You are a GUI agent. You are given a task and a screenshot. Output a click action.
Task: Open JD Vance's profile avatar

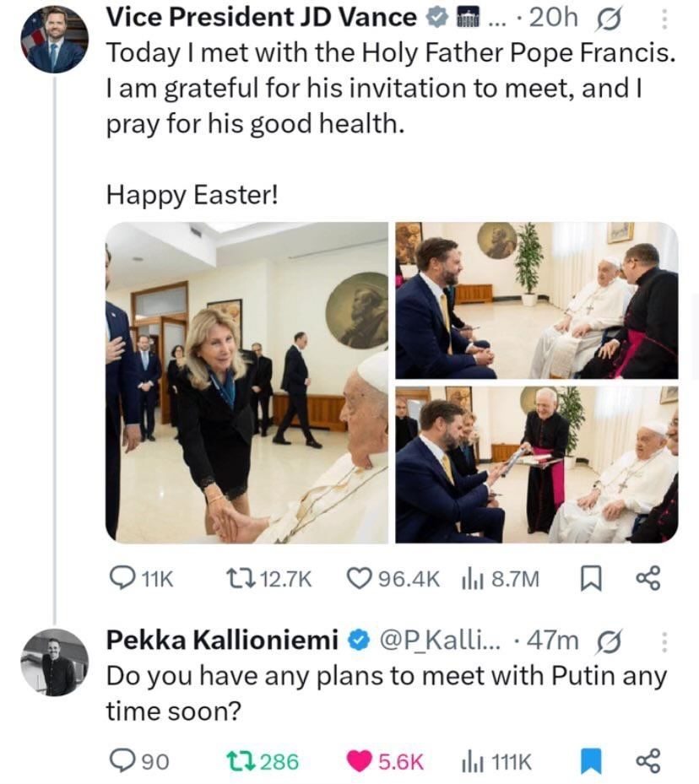(x=54, y=41)
